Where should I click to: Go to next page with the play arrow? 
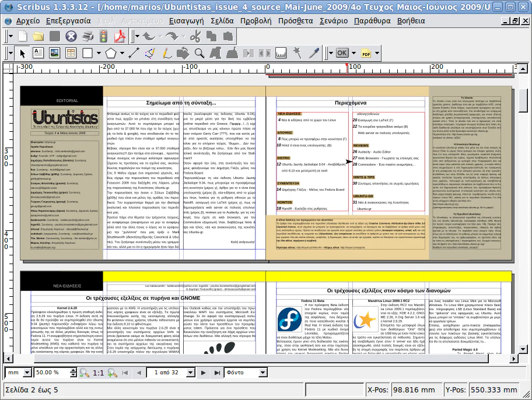point(203,373)
